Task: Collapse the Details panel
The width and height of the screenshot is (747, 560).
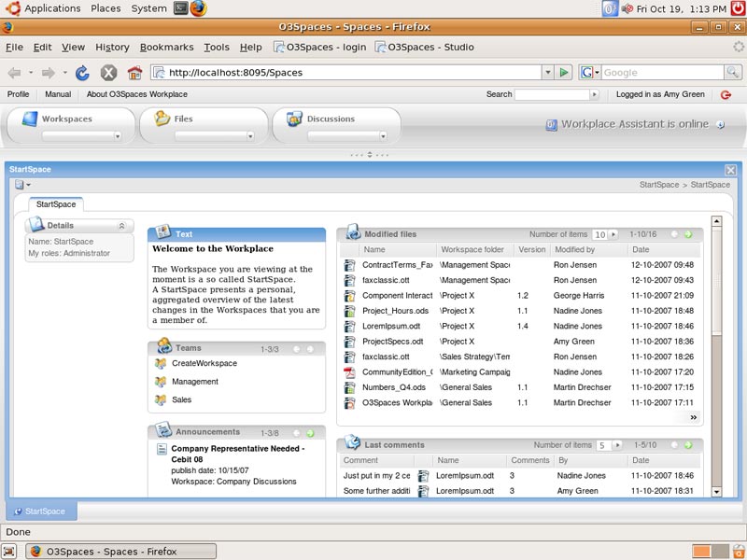Action: click(x=122, y=226)
